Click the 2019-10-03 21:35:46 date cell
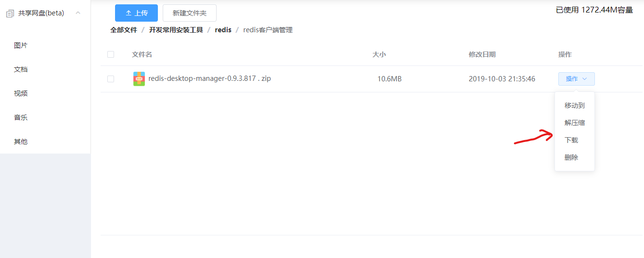644x258 pixels. click(502, 79)
